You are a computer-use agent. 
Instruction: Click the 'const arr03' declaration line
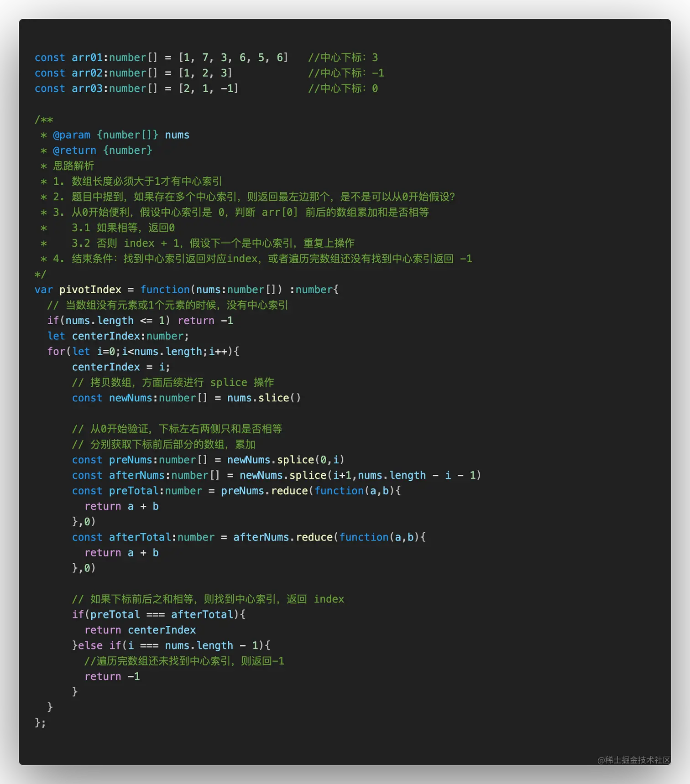(136, 88)
